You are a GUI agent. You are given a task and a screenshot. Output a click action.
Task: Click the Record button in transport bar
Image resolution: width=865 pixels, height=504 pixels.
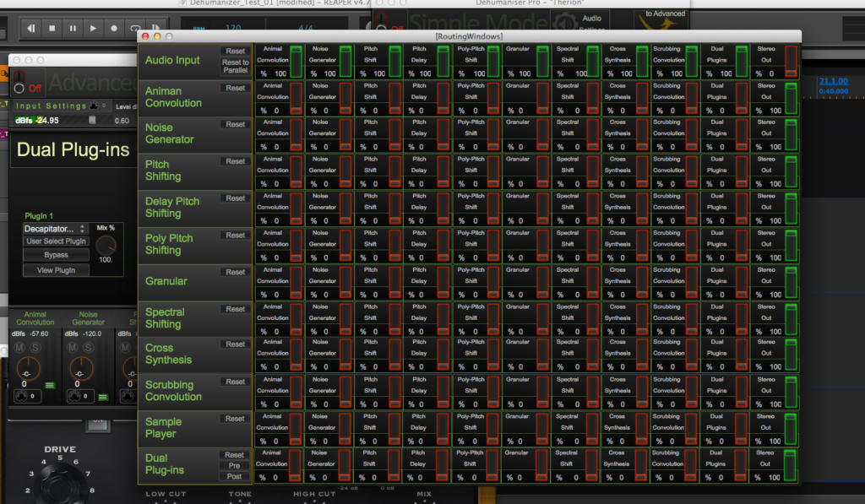[x=113, y=29]
